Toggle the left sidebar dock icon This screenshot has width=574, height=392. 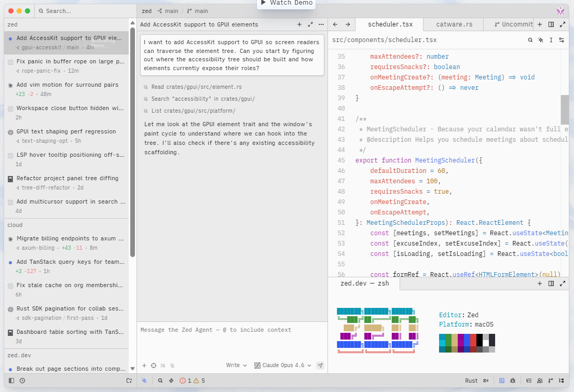pos(11,381)
